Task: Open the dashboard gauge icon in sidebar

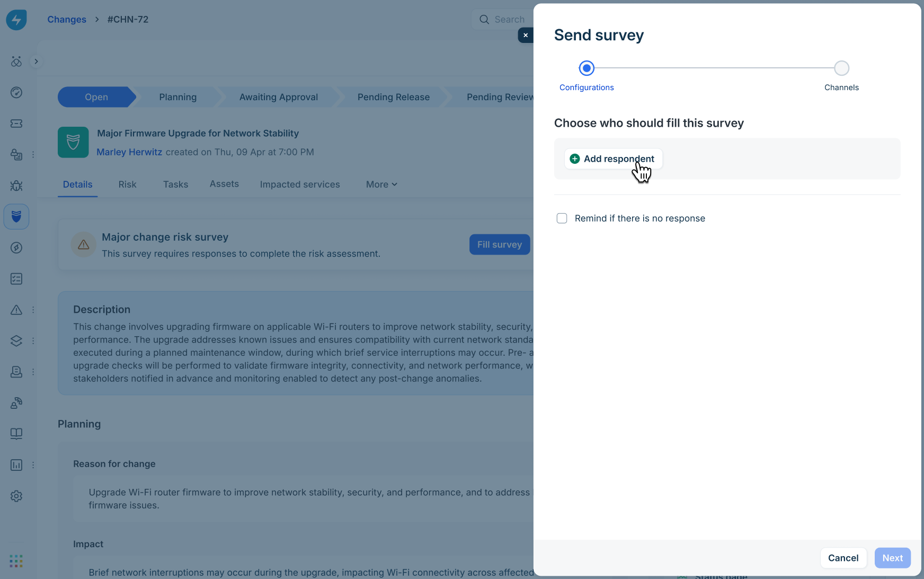Action: pos(16,92)
